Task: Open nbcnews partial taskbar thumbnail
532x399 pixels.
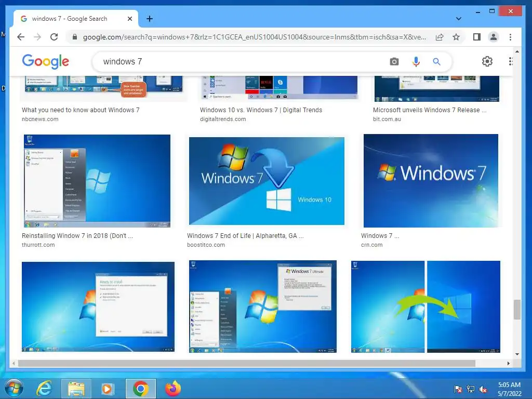Action: point(103,89)
